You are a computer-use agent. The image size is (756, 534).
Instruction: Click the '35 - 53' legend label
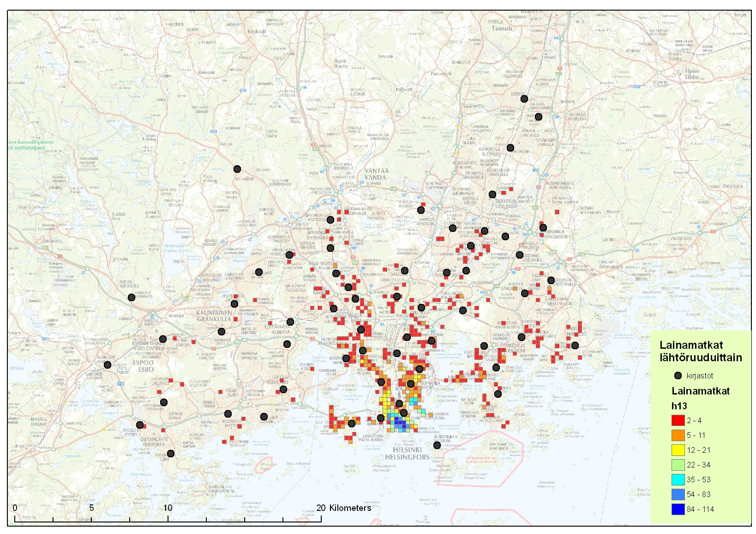pos(698,479)
